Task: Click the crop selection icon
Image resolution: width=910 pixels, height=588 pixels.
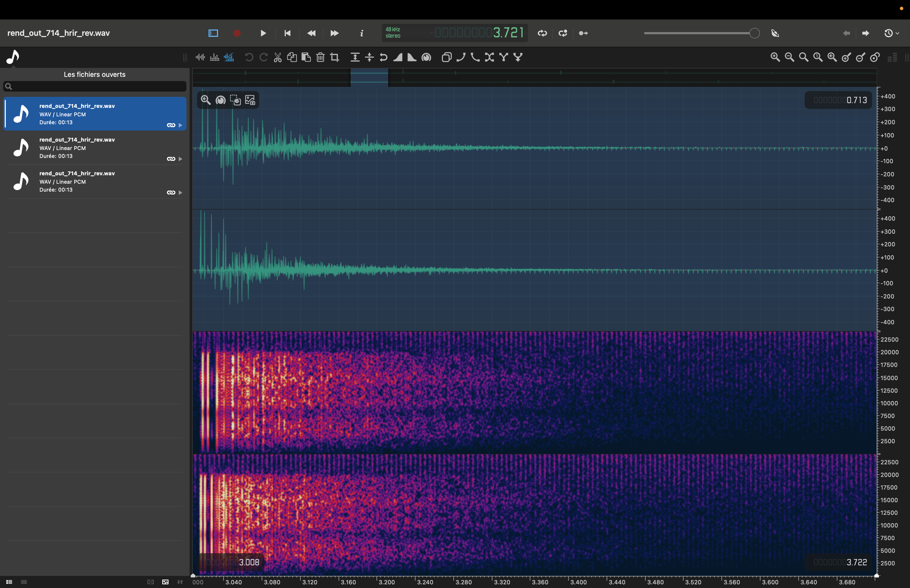Action: 335,58
